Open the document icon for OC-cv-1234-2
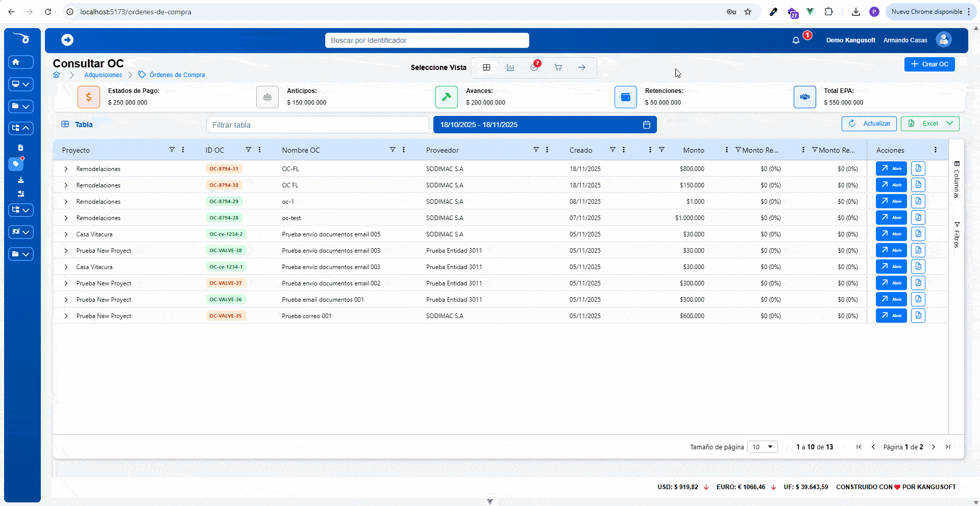This screenshot has width=980, height=506. tap(918, 234)
